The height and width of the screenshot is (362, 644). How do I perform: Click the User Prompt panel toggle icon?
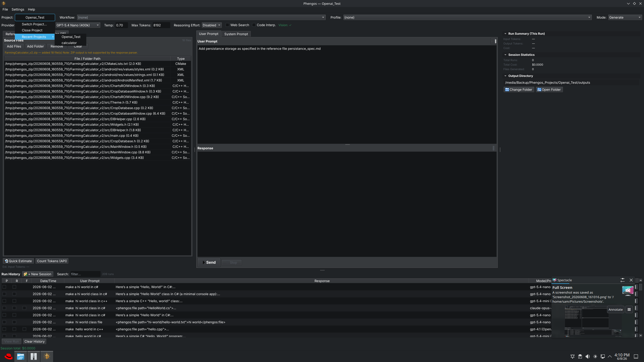494,41
